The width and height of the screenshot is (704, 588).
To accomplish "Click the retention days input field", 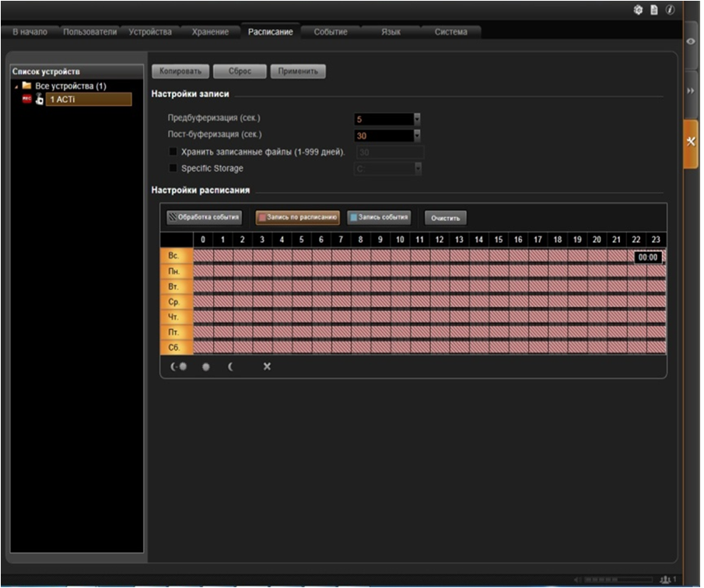I will (x=390, y=152).
